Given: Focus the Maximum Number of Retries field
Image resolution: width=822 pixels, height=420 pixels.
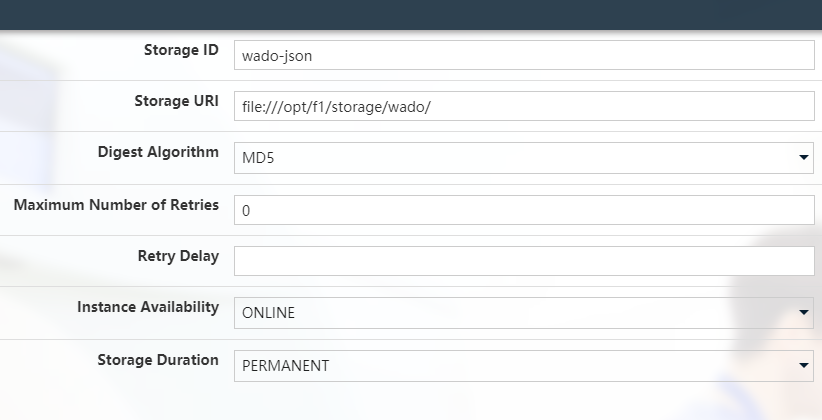Looking at the screenshot, I should tap(524, 210).
